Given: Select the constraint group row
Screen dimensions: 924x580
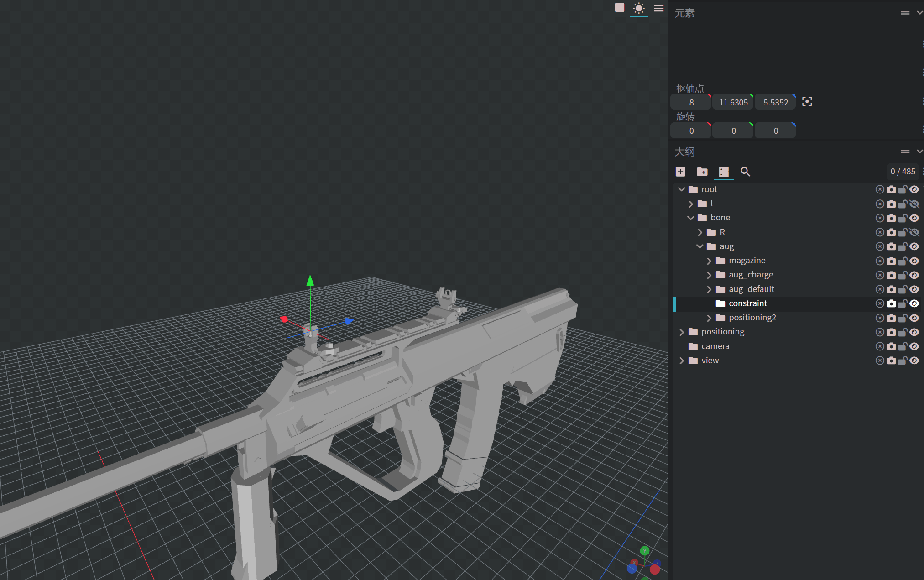Looking at the screenshot, I should coord(797,303).
